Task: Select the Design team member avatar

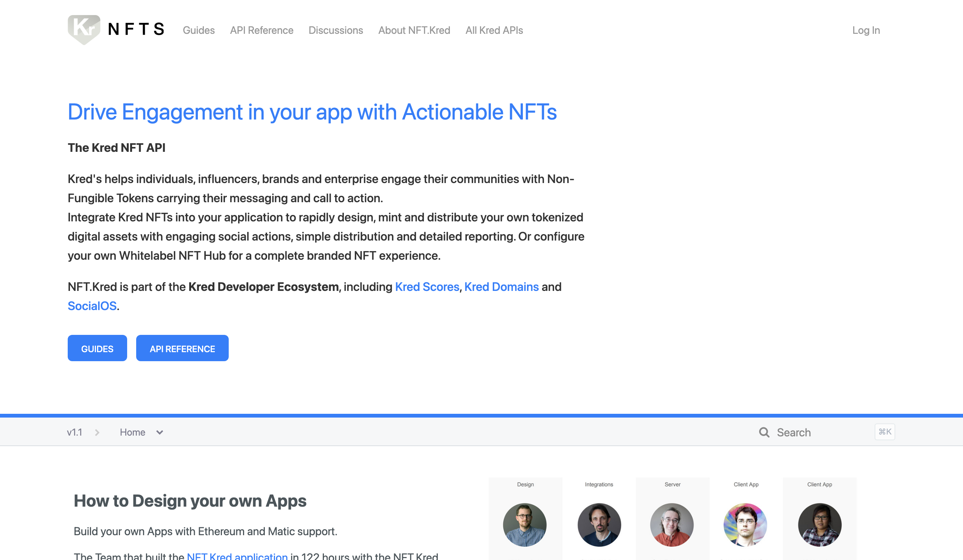Action: (x=525, y=525)
